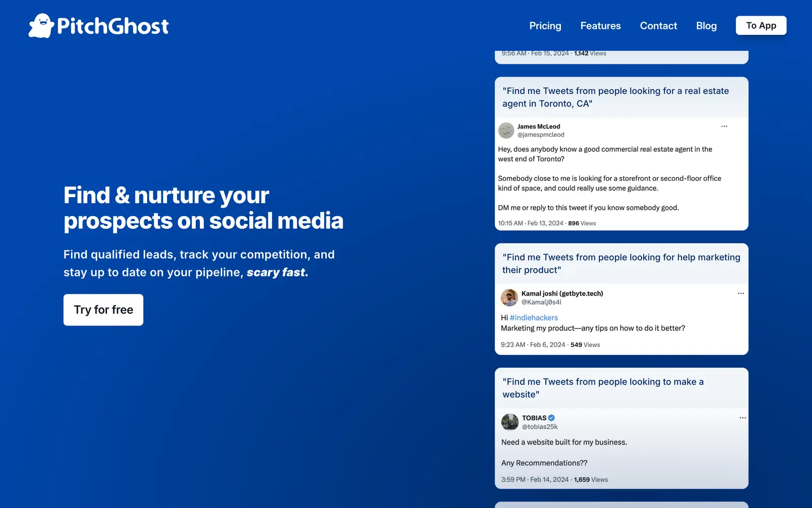Click the verified badge next to TOBIAS
Viewport: 812px width, 508px height.
click(x=552, y=418)
